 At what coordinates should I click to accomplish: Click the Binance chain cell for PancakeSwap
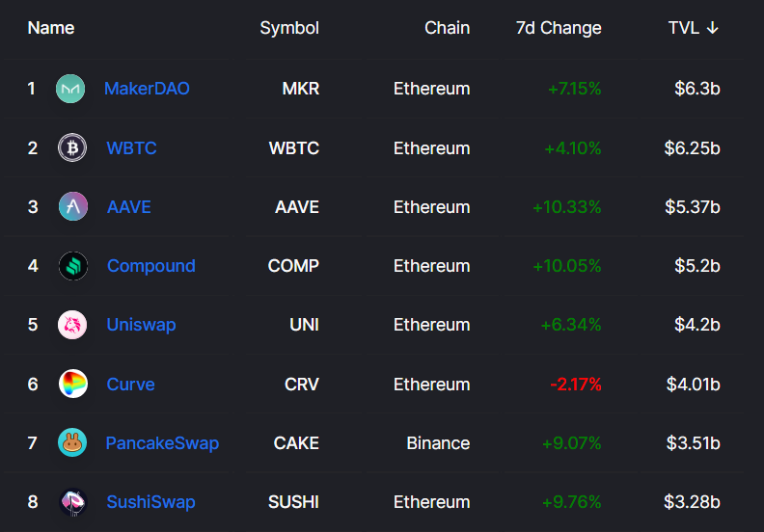point(438,443)
